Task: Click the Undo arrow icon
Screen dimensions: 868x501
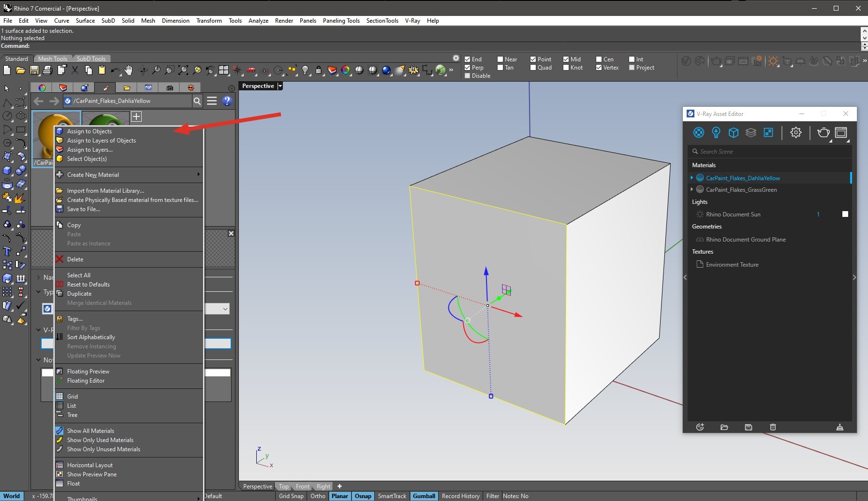Action: [x=115, y=70]
